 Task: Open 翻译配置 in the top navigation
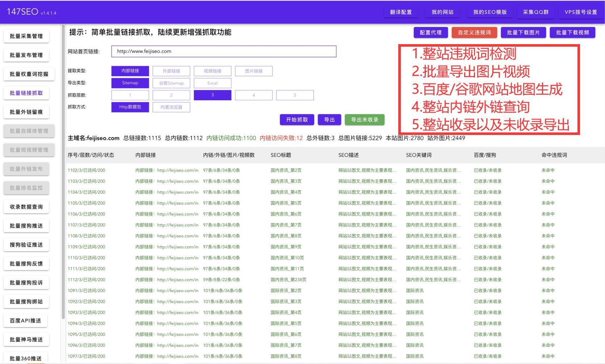pyautogui.click(x=401, y=12)
